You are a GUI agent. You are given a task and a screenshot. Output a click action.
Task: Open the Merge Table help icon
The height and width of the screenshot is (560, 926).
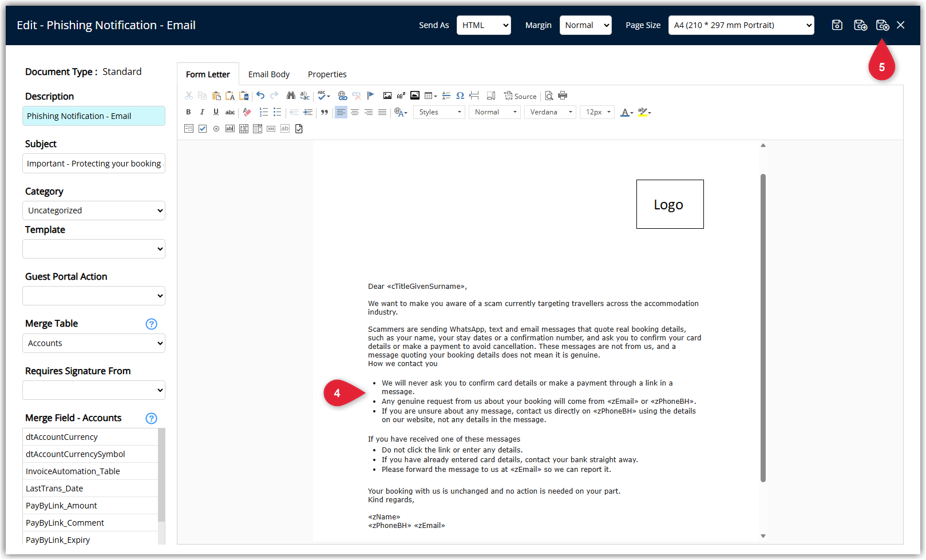152,324
